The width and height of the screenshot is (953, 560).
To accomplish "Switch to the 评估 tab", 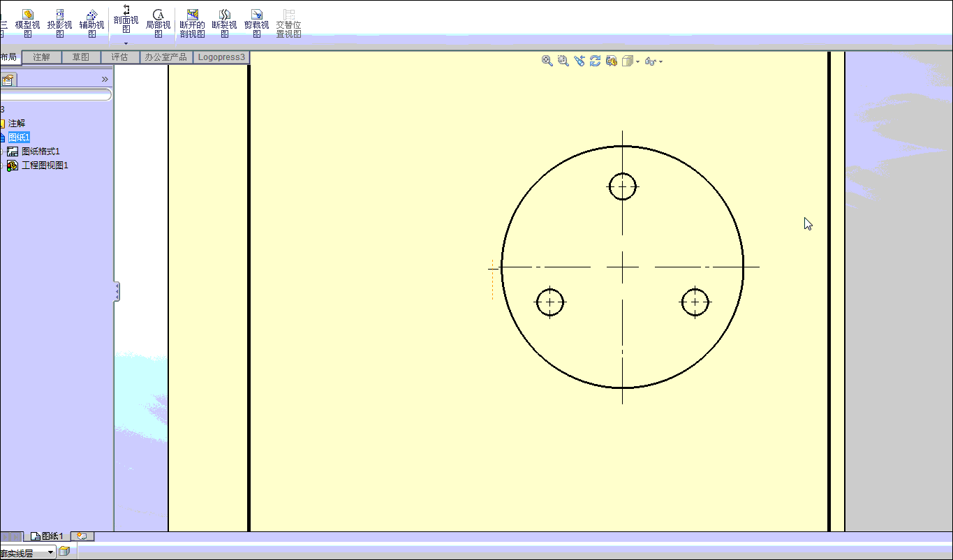I will pyautogui.click(x=120, y=57).
